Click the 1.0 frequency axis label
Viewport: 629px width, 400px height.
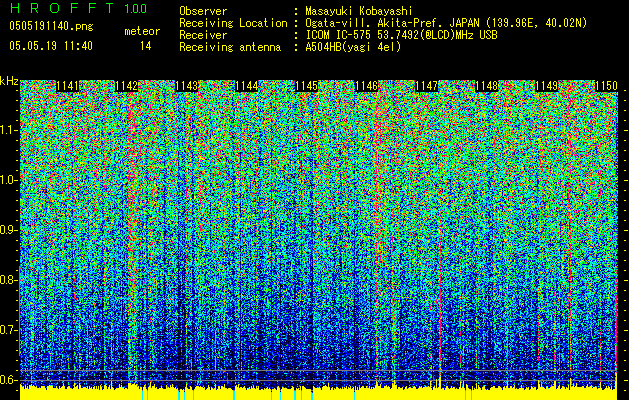click(9, 180)
